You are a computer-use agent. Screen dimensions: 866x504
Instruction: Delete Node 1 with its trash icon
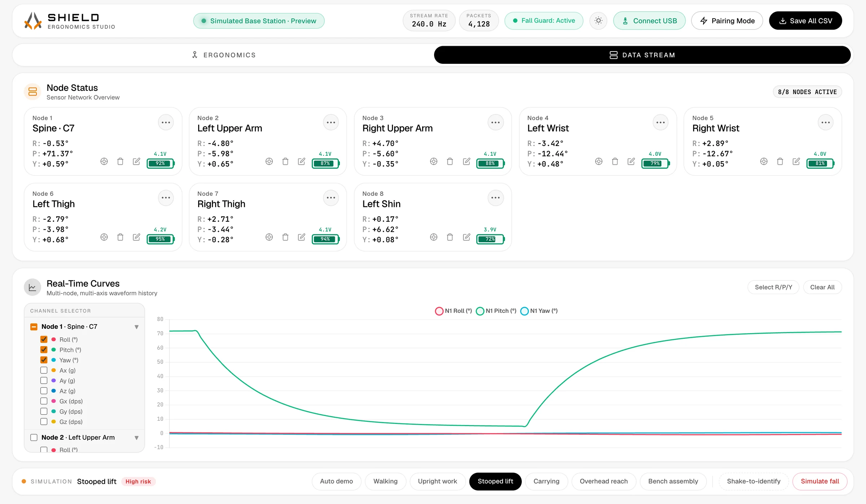120,162
